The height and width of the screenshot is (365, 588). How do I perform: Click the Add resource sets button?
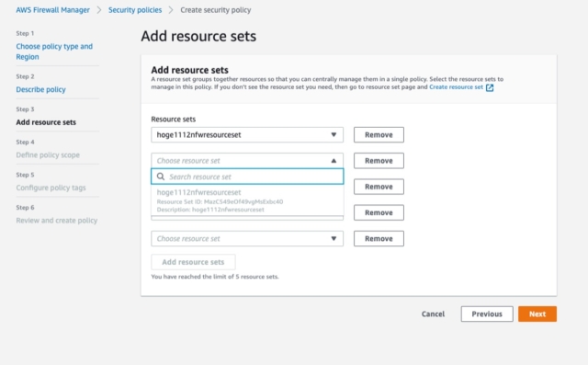(193, 262)
